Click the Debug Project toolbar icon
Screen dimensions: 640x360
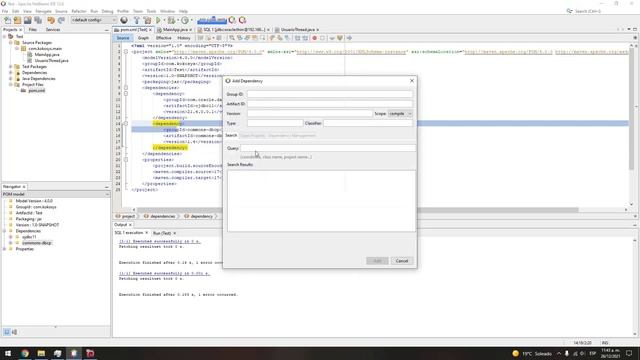(171, 20)
